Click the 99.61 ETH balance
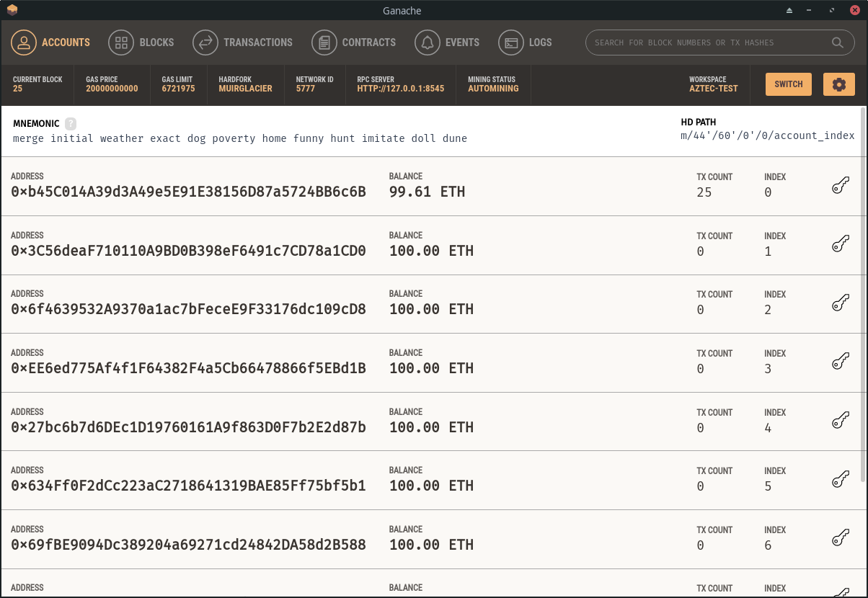 point(427,192)
